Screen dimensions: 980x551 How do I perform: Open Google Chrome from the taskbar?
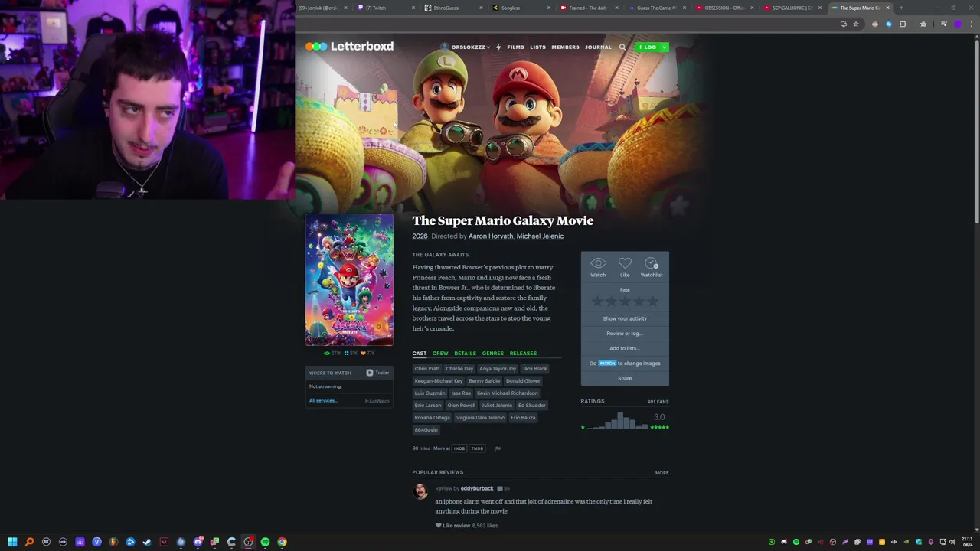(282, 542)
